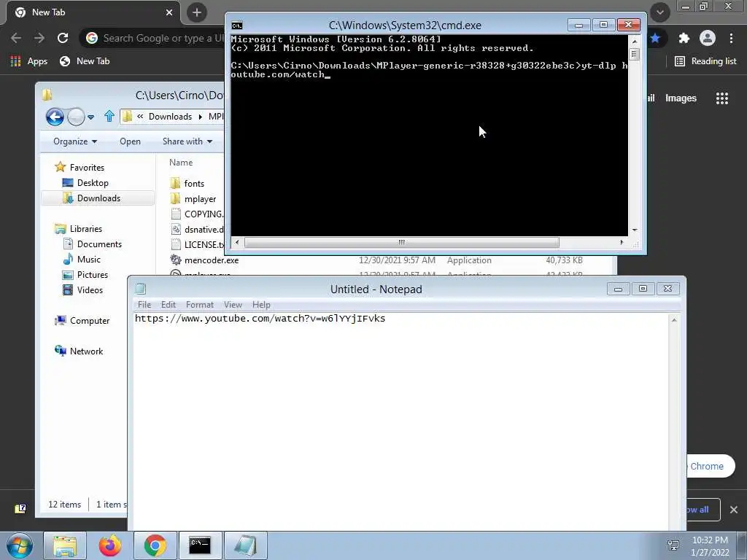Image resolution: width=747 pixels, height=560 pixels.
Task: Click Open in Explorer toolbar
Action: click(x=130, y=141)
